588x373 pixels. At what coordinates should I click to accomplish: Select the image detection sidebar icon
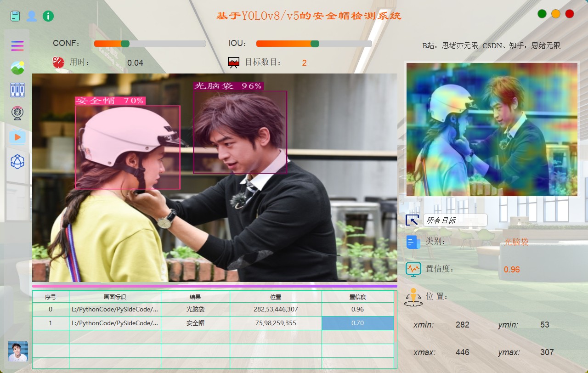(x=17, y=68)
